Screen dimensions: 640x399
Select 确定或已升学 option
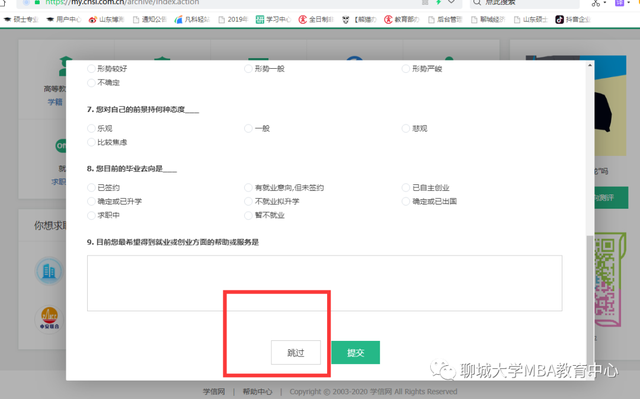(115, 202)
